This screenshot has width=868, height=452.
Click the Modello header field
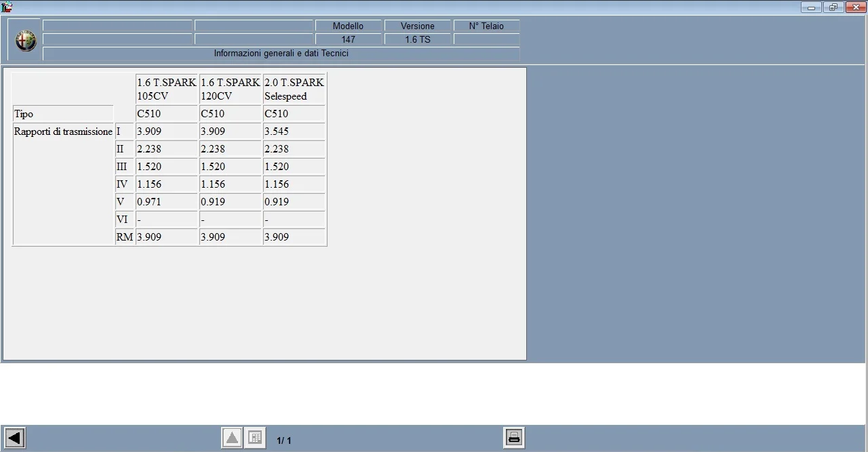click(349, 26)
